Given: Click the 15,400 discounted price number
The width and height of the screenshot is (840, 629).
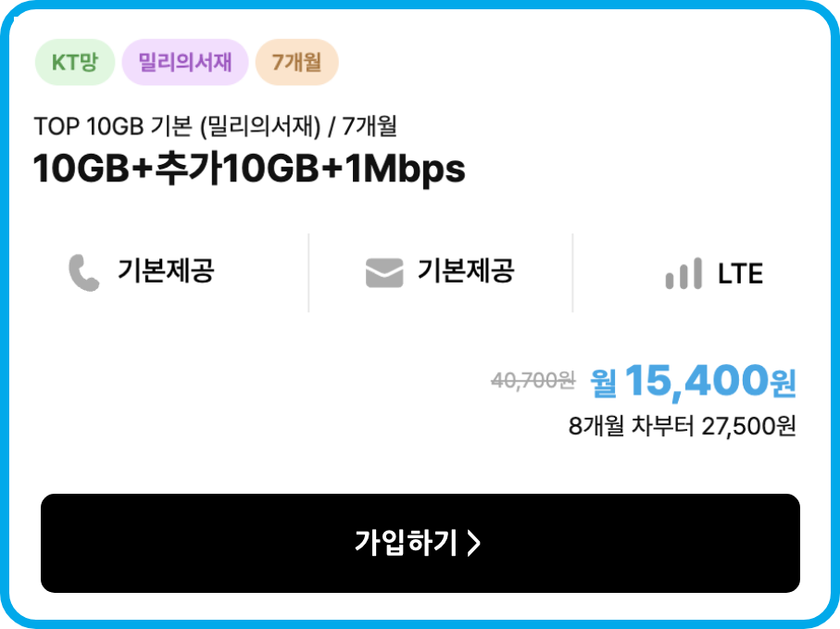Looking at the screenshot, I should coord(696,382).
